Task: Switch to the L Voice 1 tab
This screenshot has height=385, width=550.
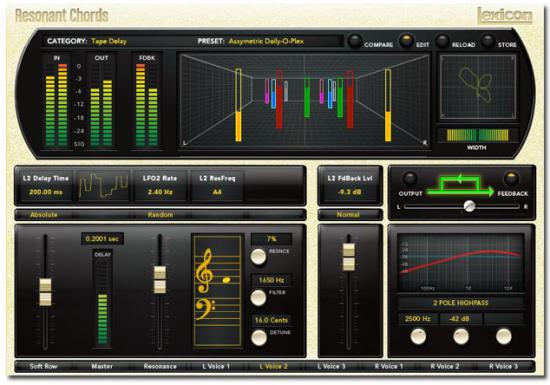Action: (216, 366)
